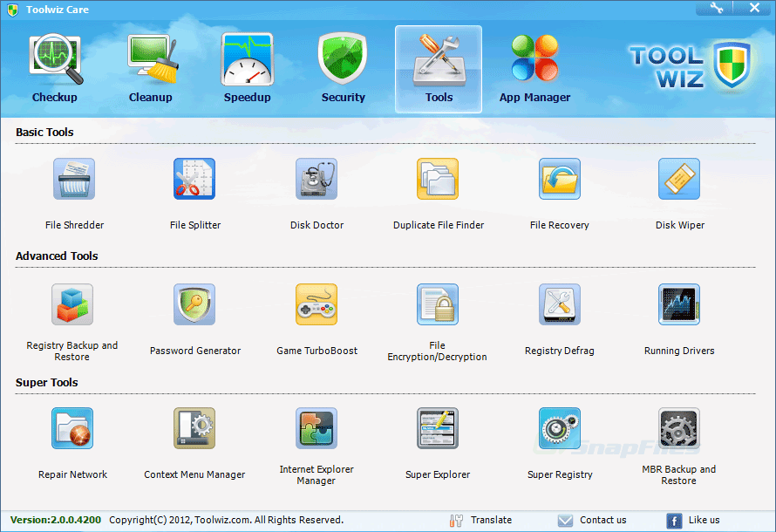Launch the File Splitter icon
The image size is (776, 532).
click(x=194, y=179)
